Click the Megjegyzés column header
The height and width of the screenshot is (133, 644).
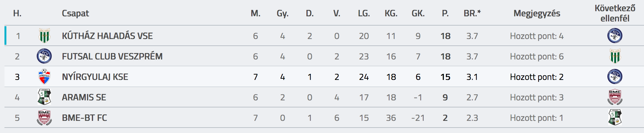click(x=537, y=13)
